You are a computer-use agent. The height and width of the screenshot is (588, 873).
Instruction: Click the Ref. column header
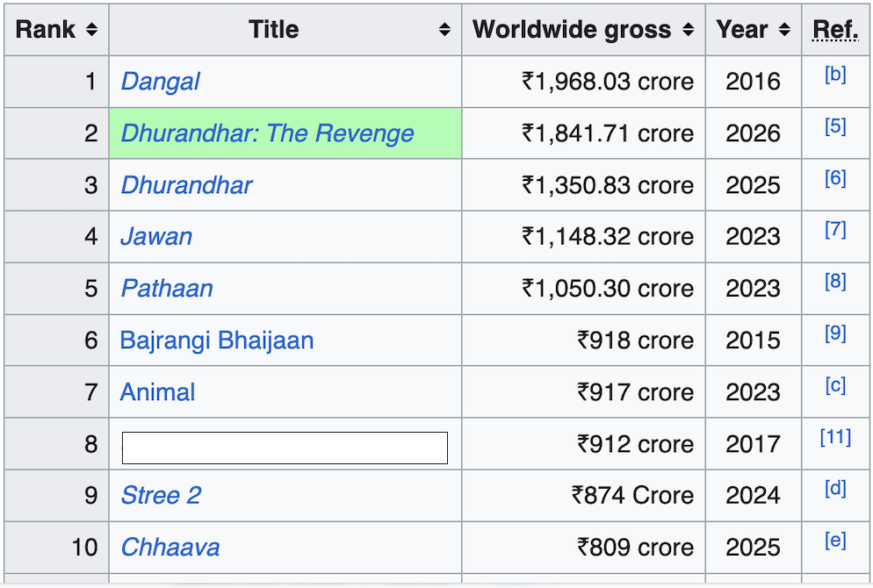click(x=835, y=30)
